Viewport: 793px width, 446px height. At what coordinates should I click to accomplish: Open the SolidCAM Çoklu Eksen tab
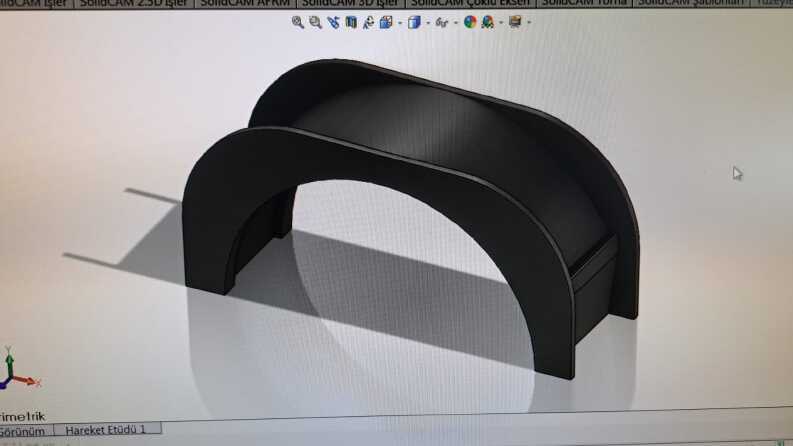point(470,4)
